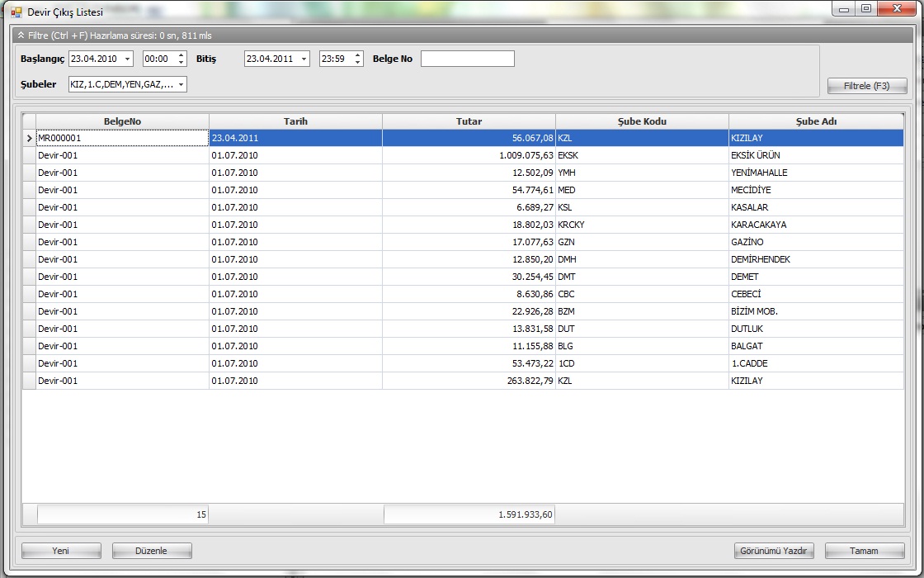The width and height of the screenshot is (924, 578).
Task: Select the GAZİNO branch name cell
Action: 816,243
